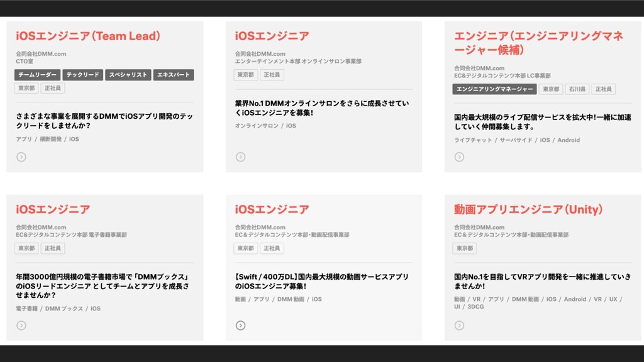The width and height of the screenshot is (644, 362).
Task: Click the 'サーバサイド' keyword
Action: (x=516, y=140)
